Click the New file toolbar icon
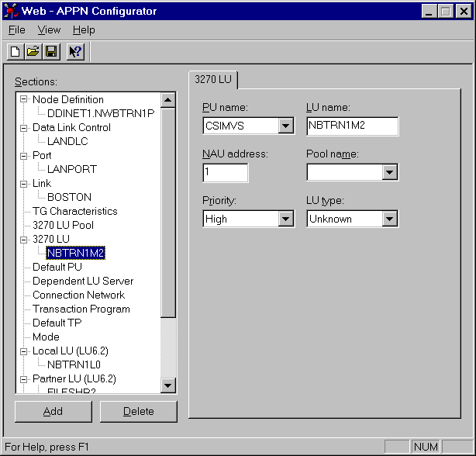Image resolution: width=476 pixels, height=456 pixels. click(x=15, y=52)
